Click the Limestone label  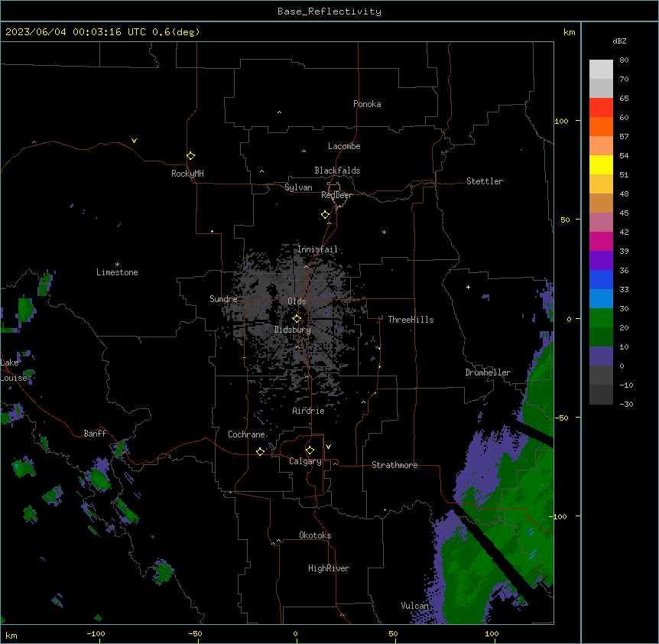(x=117, y=272)
